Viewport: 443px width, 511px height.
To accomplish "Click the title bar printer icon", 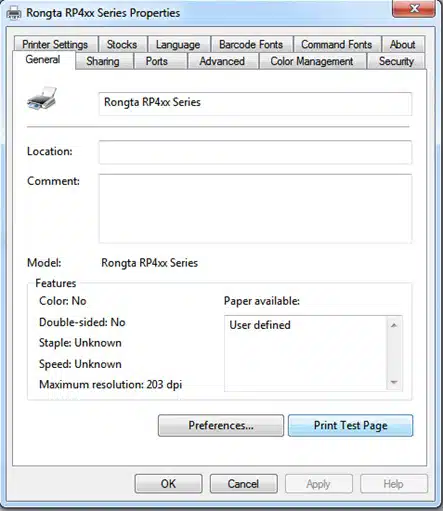I will 14,13.
